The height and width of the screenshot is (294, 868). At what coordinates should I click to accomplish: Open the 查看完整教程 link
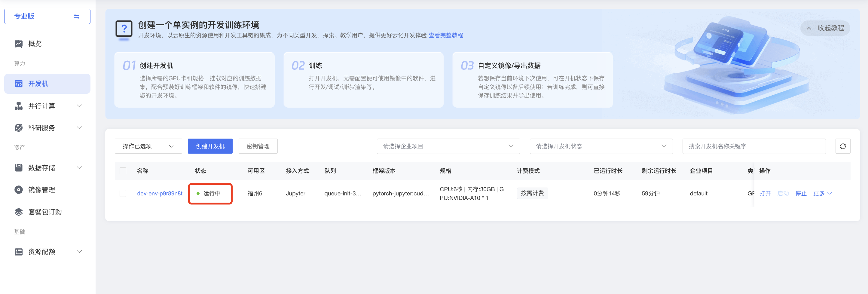445,35
